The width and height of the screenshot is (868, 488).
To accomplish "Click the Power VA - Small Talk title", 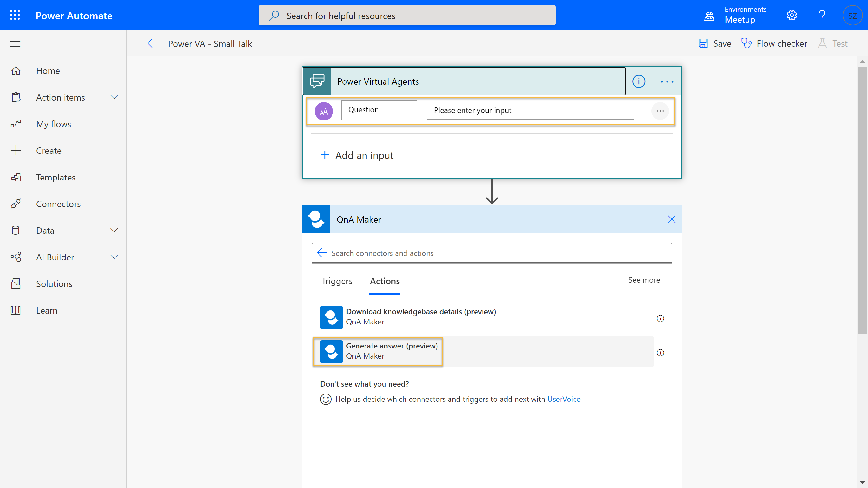I will [x=210, y=44].
